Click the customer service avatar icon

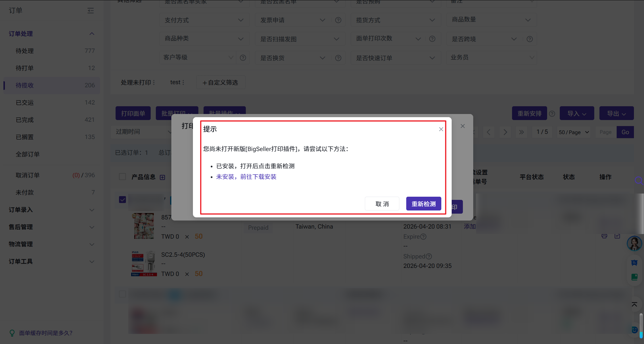[634, 243]
